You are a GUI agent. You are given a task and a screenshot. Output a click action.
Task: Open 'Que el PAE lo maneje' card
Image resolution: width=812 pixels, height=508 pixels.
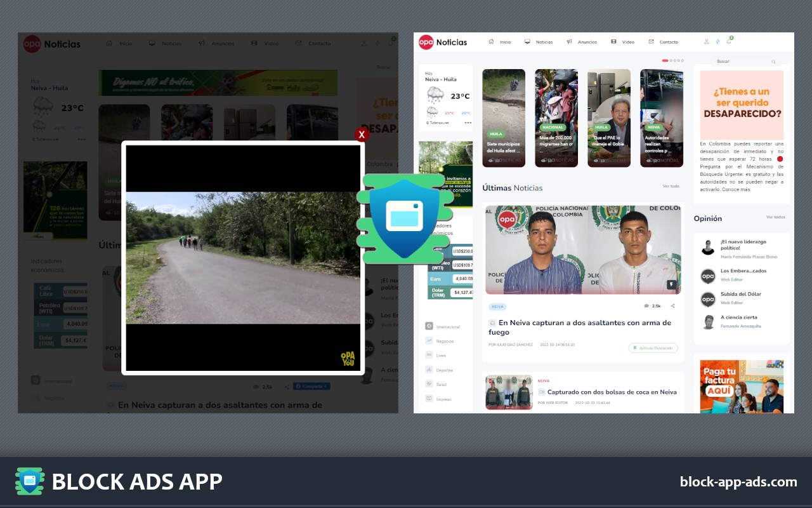tap(609, 118)
